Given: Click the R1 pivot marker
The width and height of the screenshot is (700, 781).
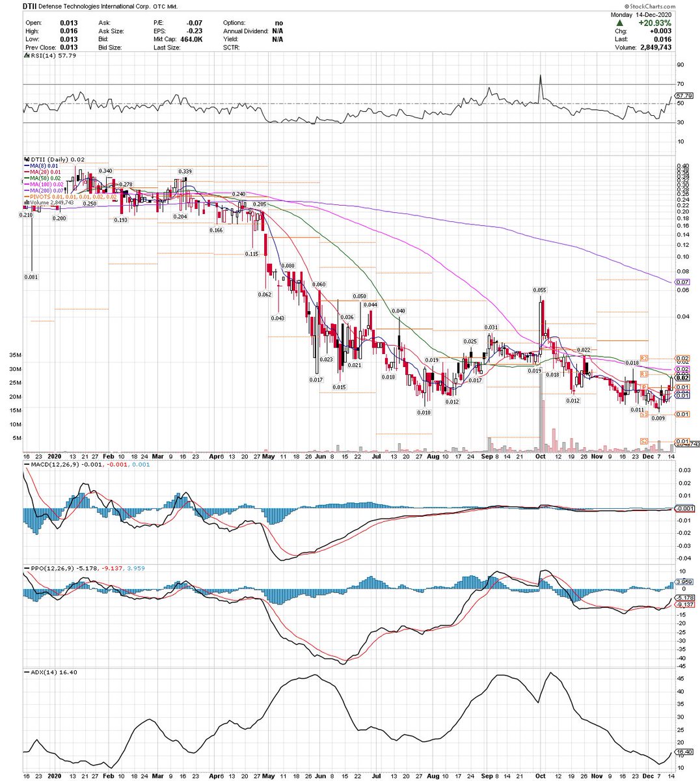Looking at the screenshot, I should coord(645,375).
